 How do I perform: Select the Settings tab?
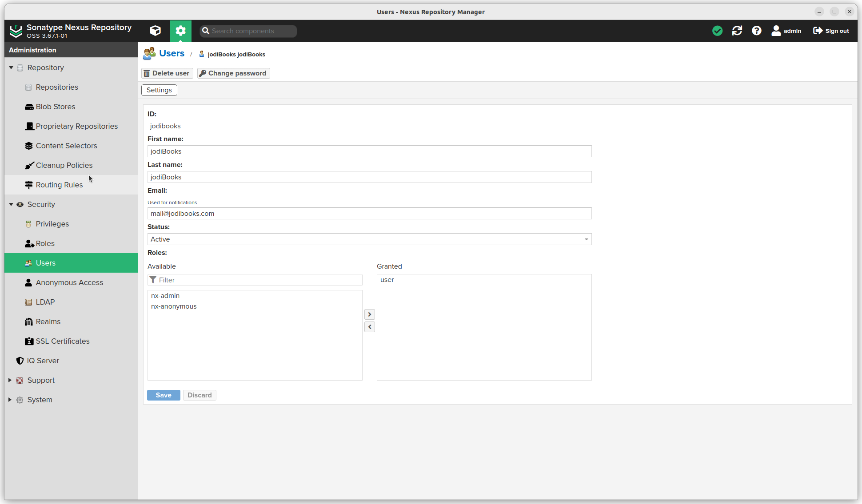tap(159, 90)
